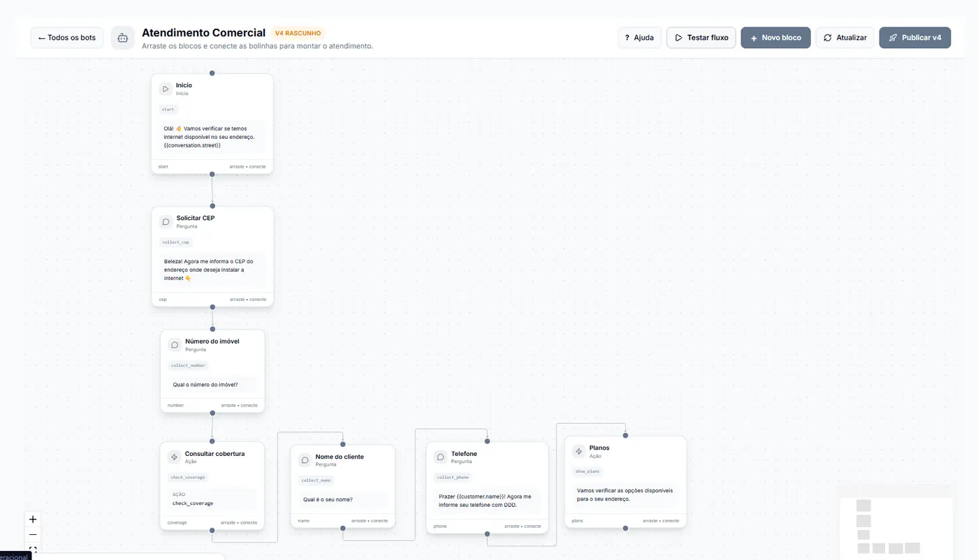The height and width of the screenshot is (560, 978).
Task: Click the 'coverage' footer label
Action: (177, 522)
